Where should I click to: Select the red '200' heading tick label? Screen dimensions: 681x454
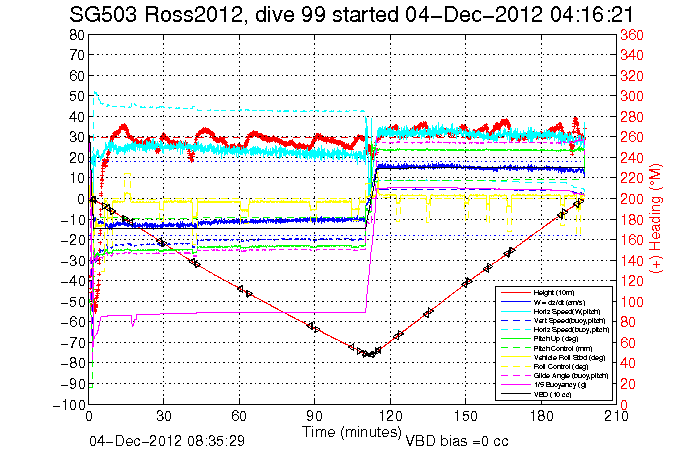632,199
